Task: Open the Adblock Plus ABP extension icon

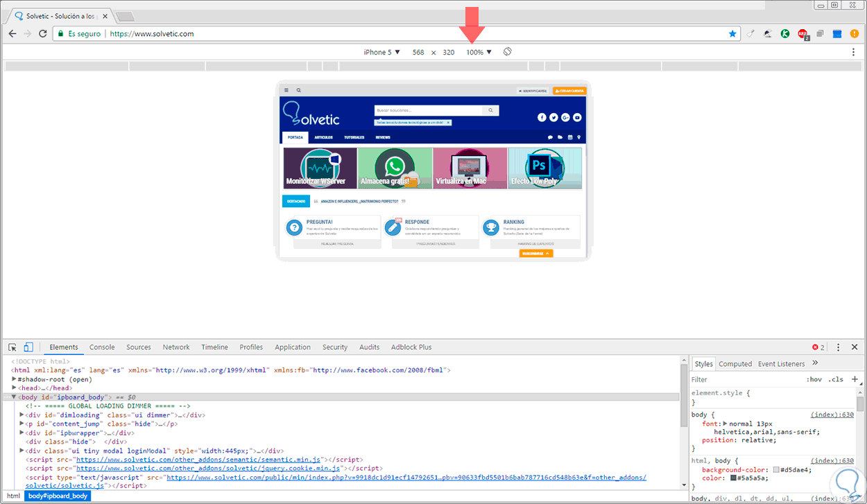Action: coord(802,33)
